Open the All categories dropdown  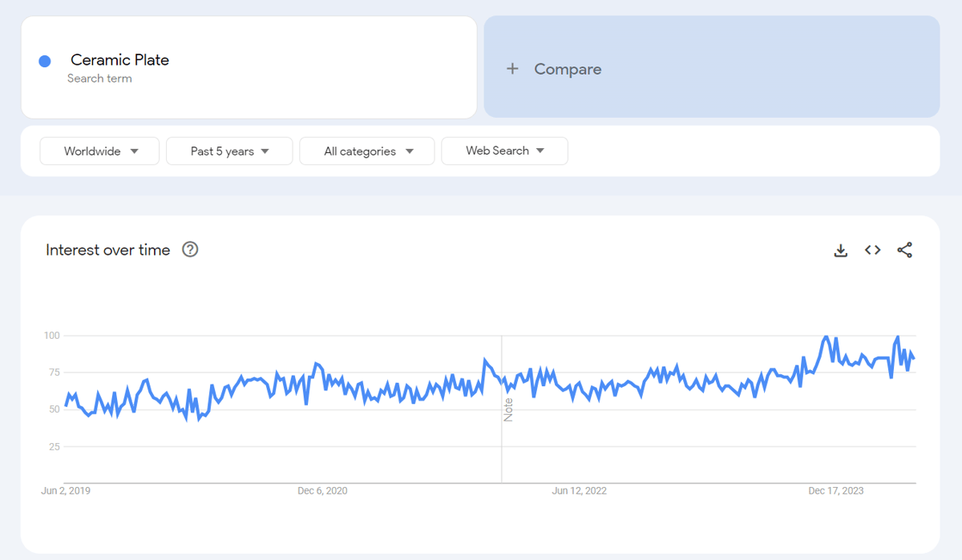[x=367, y=151]
